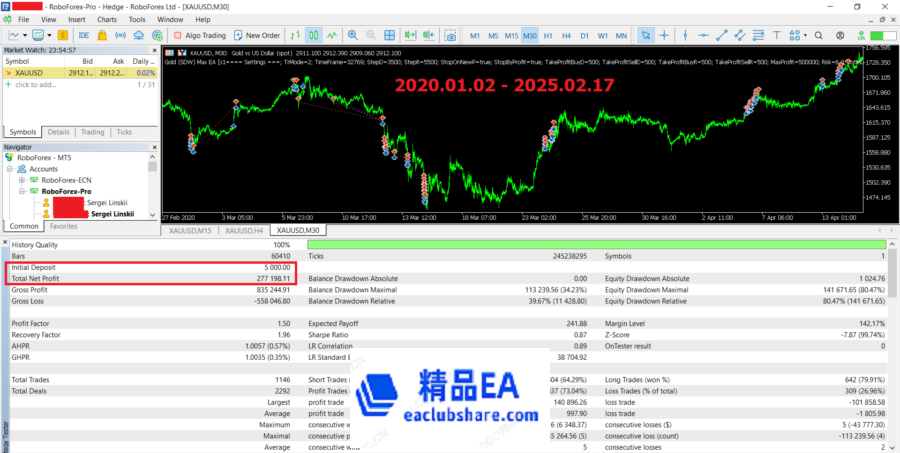Open the account profile icon
This screenshot has height=453, width=900.
840,36
